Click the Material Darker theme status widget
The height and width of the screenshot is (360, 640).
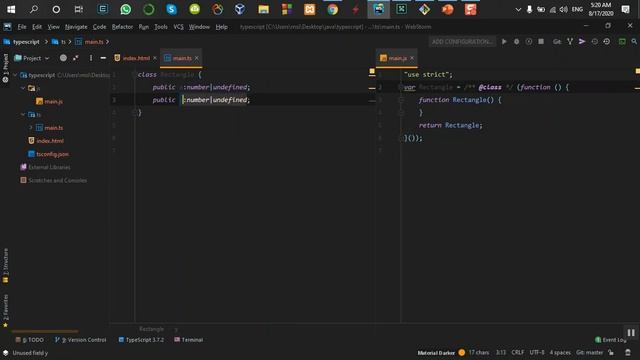pyautogui.click(x=436, y=353)
